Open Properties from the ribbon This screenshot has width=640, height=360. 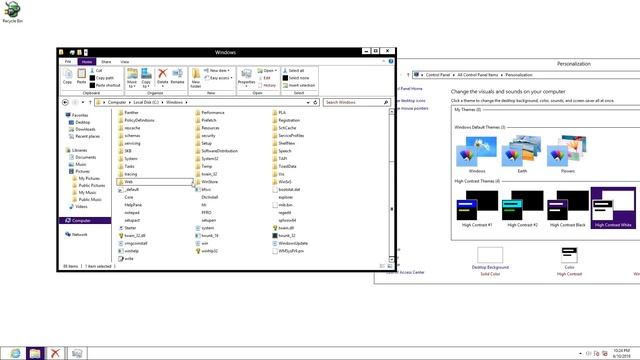[246, 78]
